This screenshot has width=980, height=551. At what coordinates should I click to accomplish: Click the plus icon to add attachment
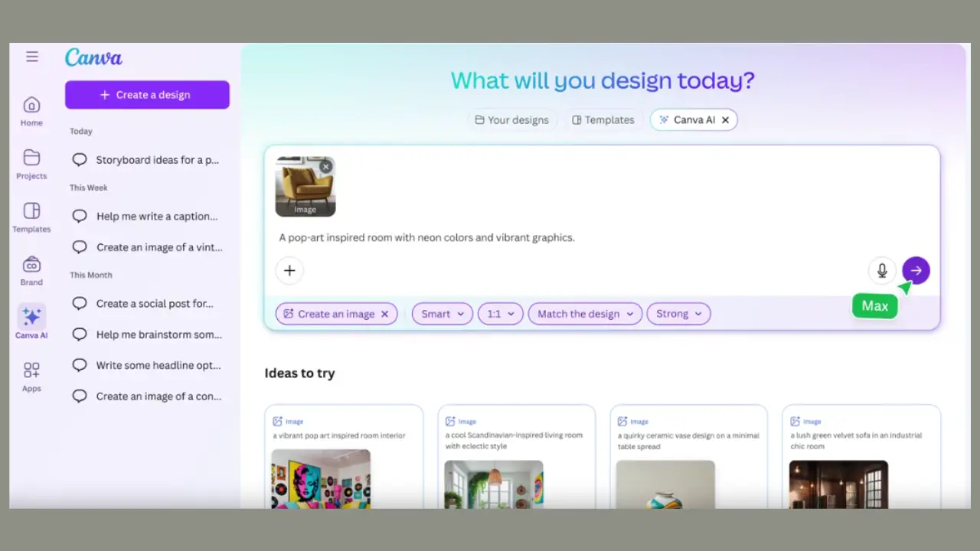point(289,270)
